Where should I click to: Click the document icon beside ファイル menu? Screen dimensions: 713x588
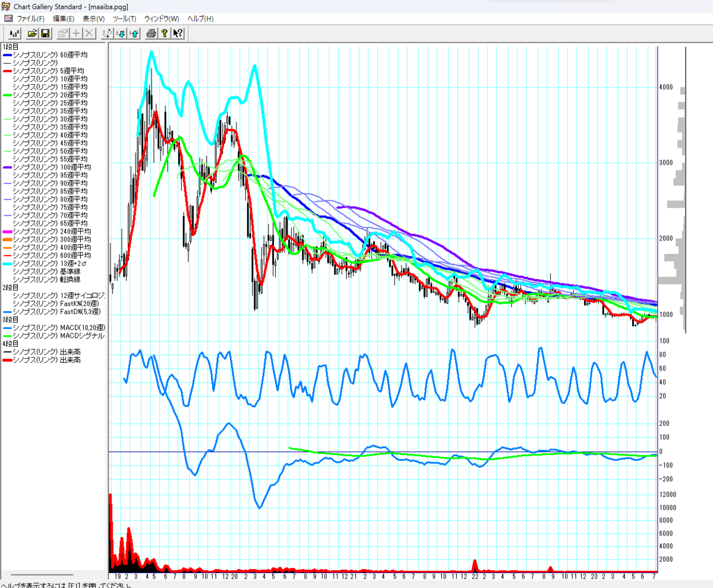[8, 18]
